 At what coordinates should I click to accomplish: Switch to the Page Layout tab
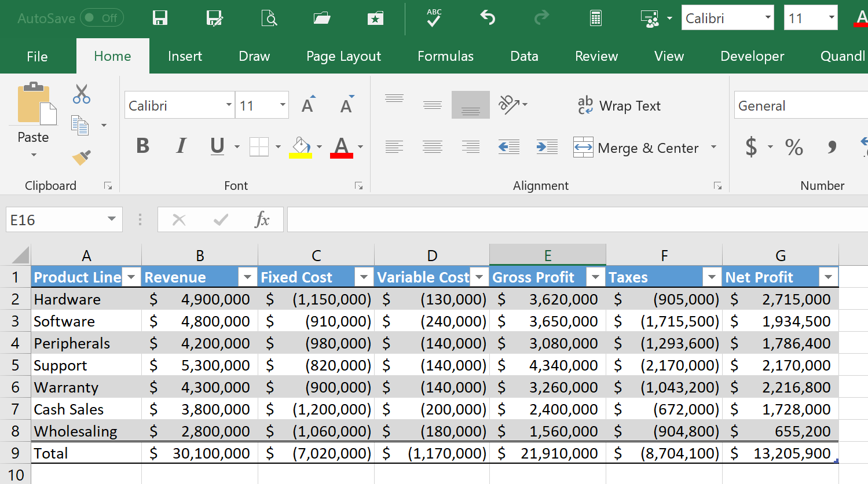343,56
